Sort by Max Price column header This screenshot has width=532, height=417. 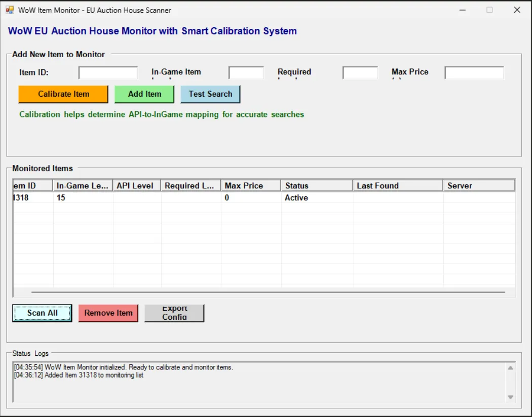(x=251, y=186)
